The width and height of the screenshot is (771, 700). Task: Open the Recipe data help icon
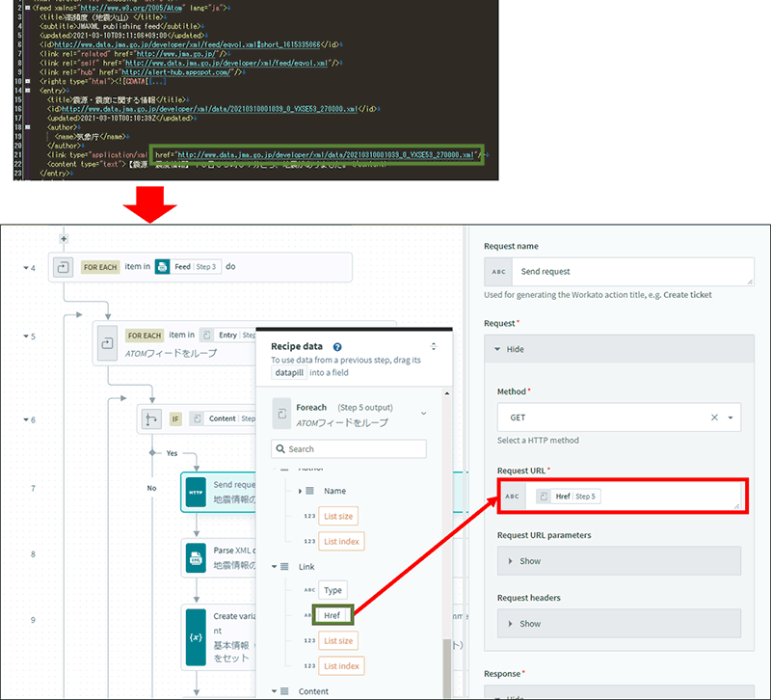[337, 347]
